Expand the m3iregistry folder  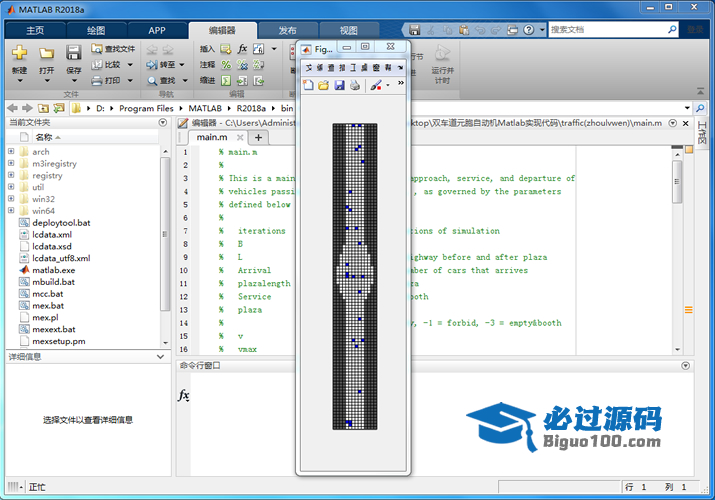click(x=11, y=163)
